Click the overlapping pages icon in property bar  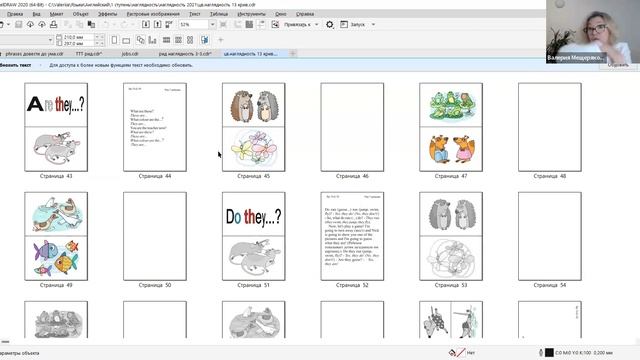point(141,40)
